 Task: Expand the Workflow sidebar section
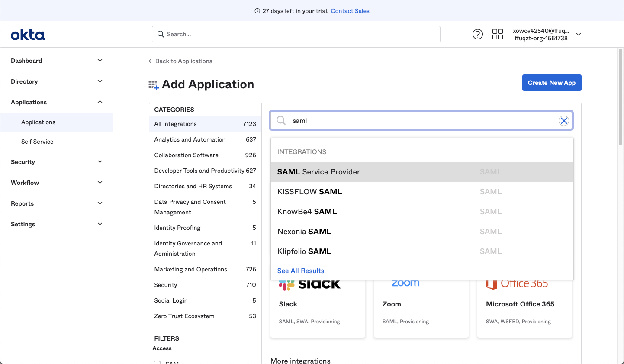click(100, 183)
